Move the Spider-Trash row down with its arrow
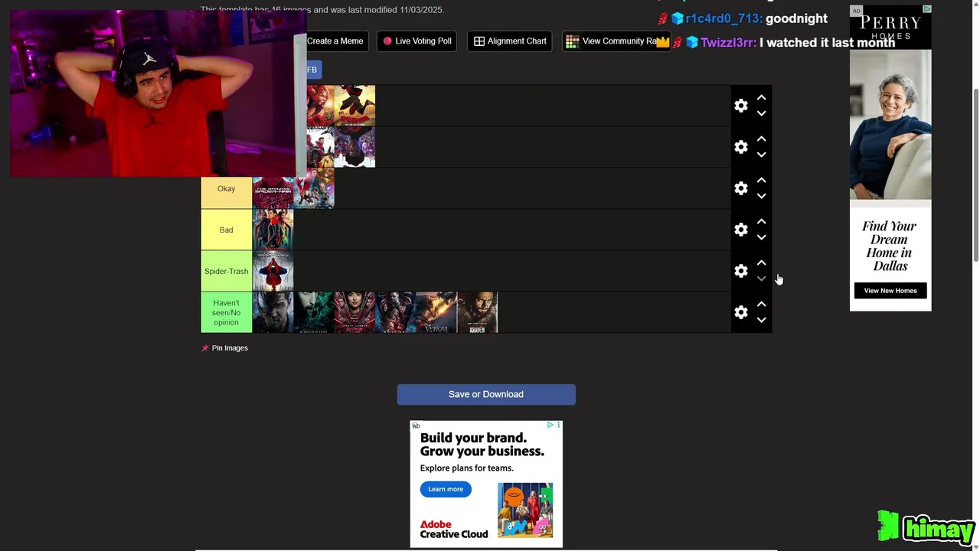The image size is (980, 551). [761, 279]
